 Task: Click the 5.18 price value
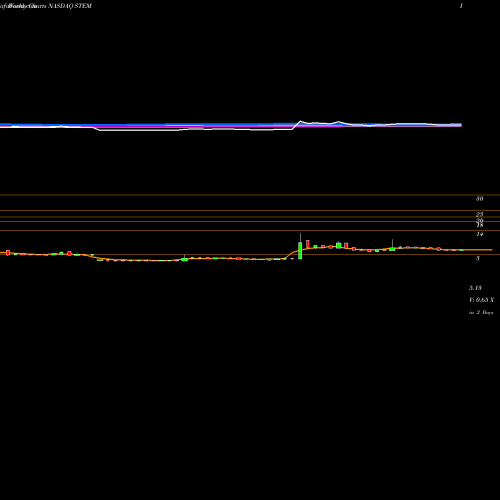click(475, 288)
